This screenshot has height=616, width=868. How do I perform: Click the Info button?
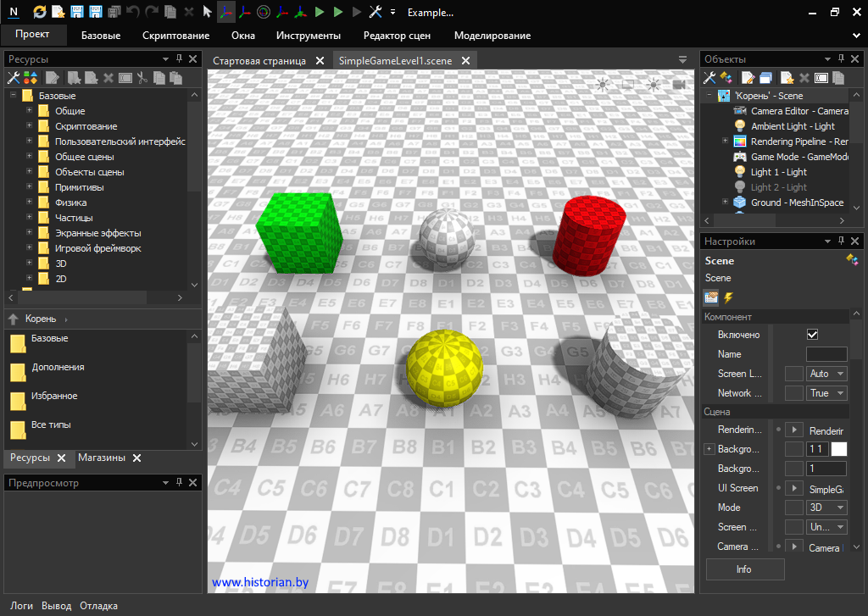click(744, 569)
